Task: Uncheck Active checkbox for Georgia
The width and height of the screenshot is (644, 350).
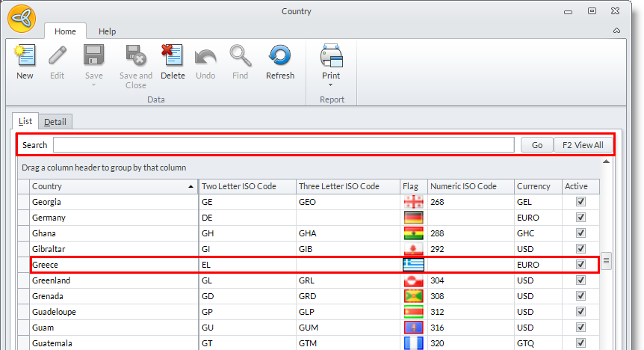Action: tap(580, 202)
